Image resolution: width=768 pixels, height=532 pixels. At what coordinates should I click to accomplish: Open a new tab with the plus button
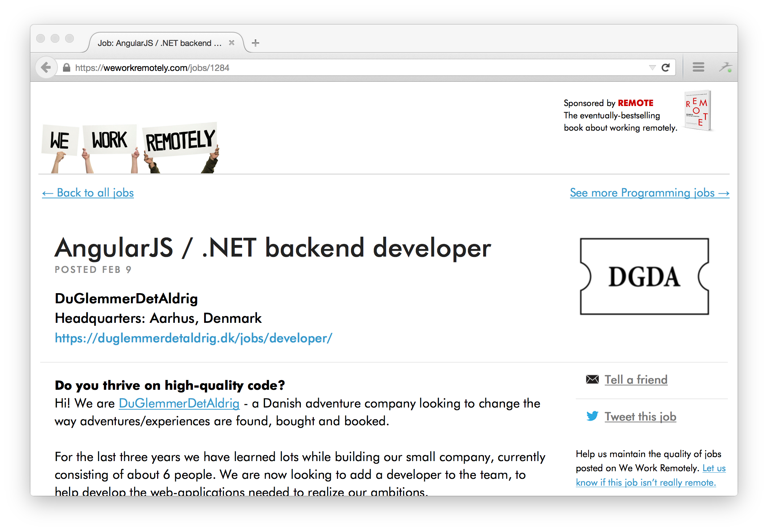click(256, 43)
